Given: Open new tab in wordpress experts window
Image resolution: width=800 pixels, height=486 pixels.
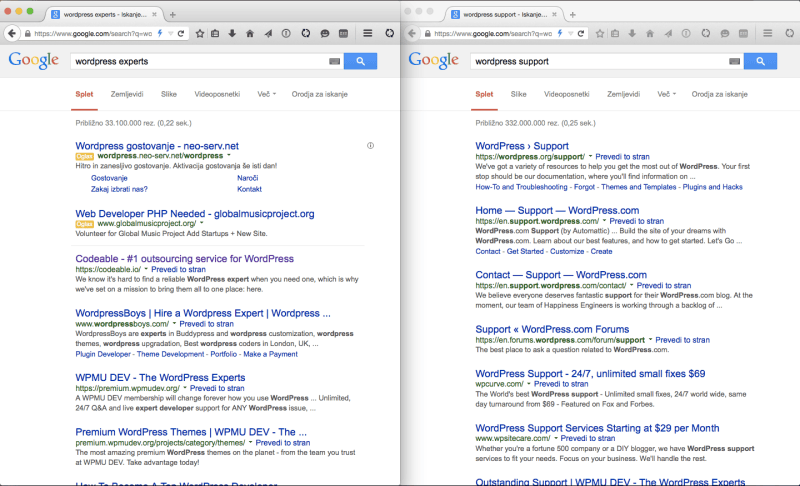Looking at the screenshot, I should pyautogui.click(x=172, y=15).
